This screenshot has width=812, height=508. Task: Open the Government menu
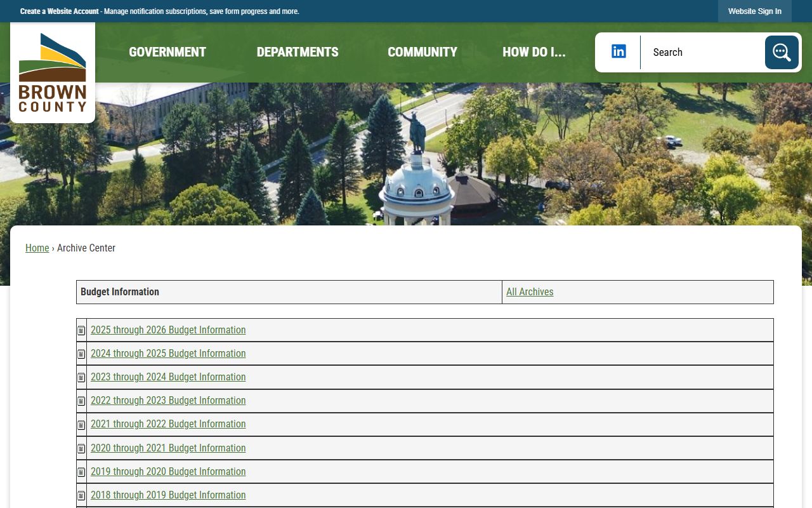pos(167,52)
